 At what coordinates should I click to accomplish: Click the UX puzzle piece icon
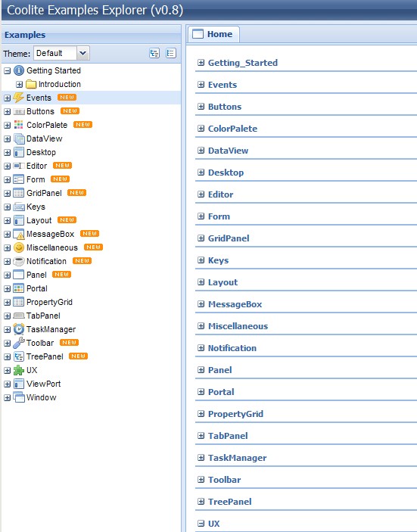click(19, 370)
